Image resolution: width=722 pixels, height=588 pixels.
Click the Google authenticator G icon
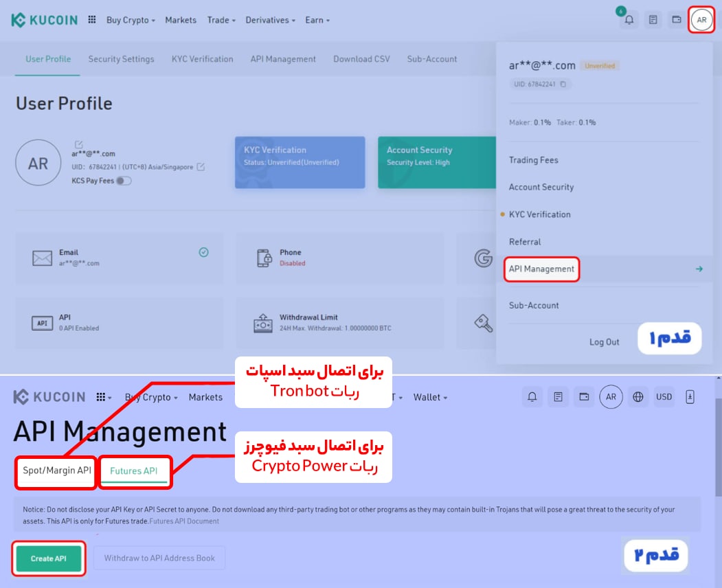483,258
